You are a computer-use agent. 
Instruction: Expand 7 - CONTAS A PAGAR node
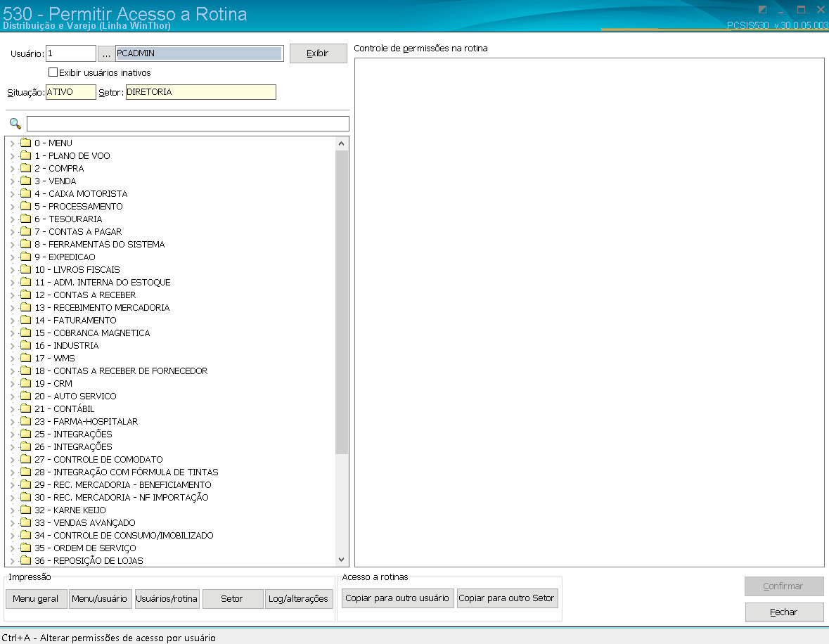12,232
